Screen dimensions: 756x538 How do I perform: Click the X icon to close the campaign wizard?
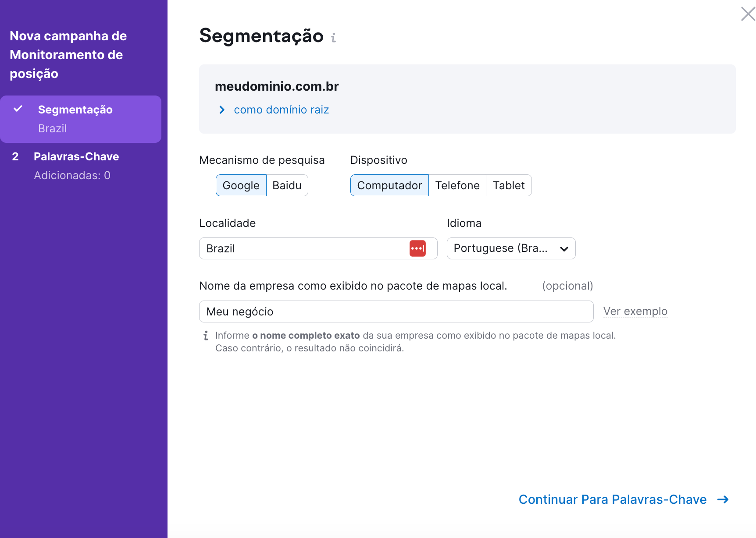747,14
